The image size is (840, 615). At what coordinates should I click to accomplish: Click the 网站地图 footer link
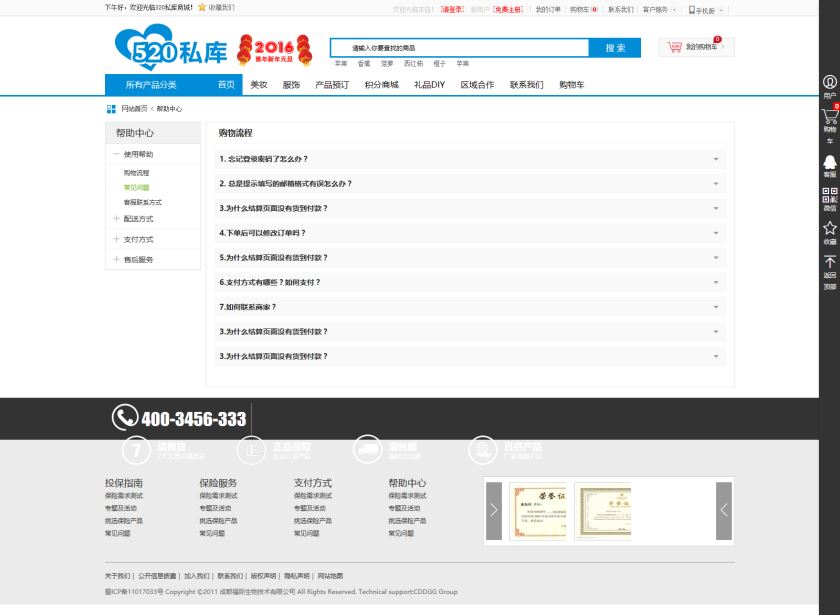click(x=330, y=576)
